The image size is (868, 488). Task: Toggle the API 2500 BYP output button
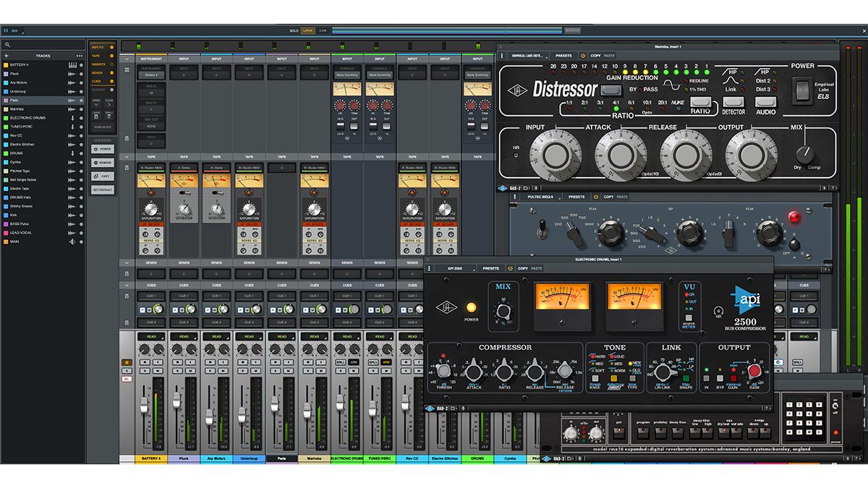point(720,377)
